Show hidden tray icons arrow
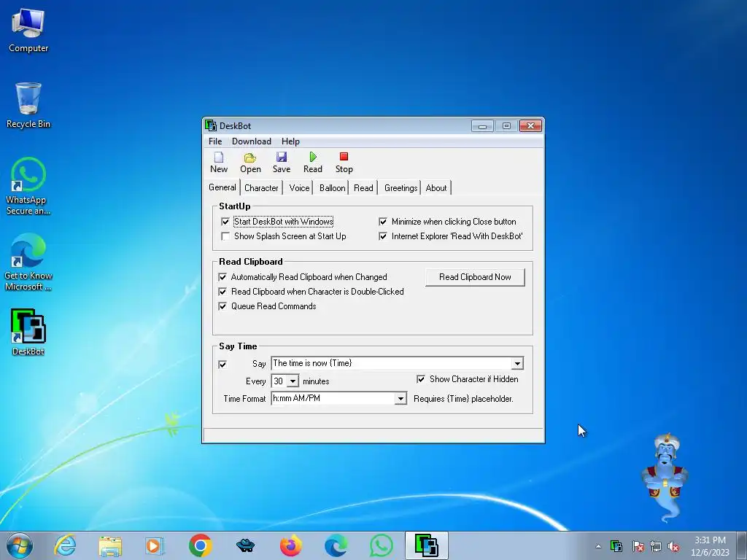 [598, 546]
